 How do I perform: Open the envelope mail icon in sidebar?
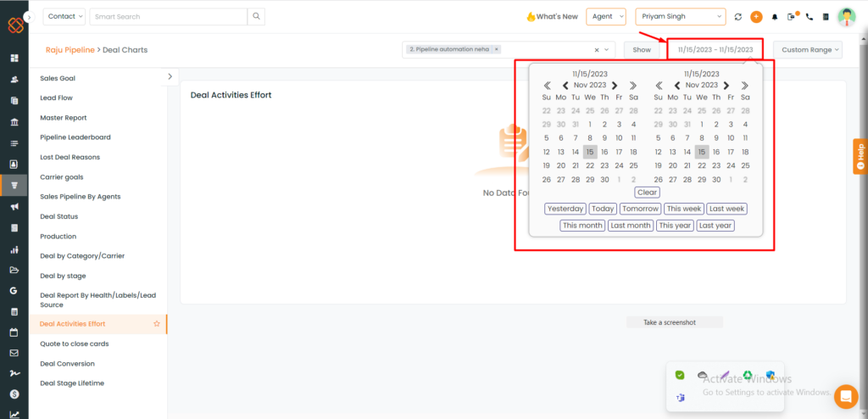(14, 353)
